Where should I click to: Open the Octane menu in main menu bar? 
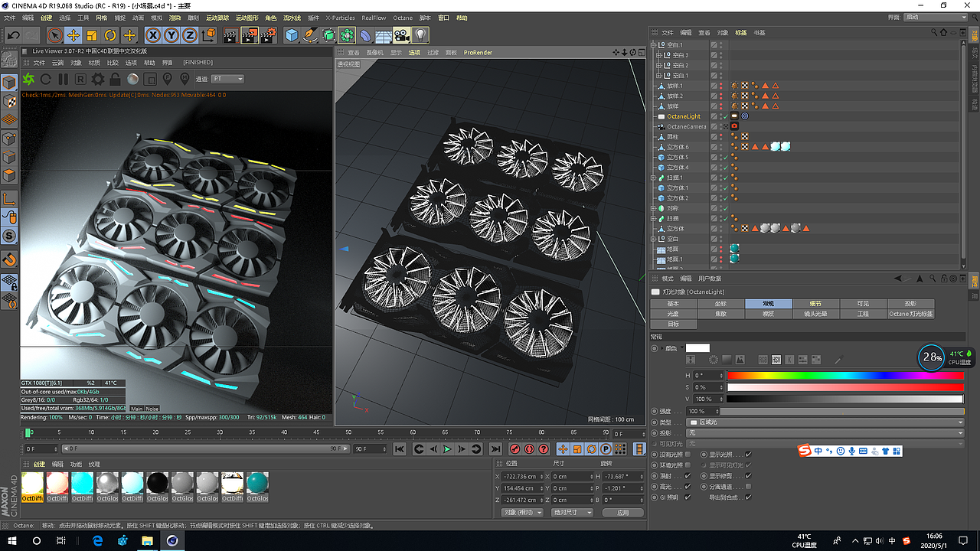tap(403, 18)
